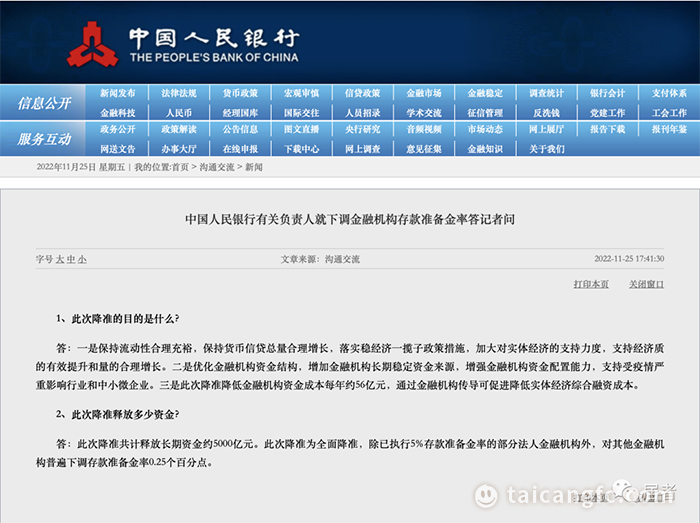This screenshot has height=523, width=700.
Task: Select 市场动态 in the navigation bar
Action: [x=485, y=129]
